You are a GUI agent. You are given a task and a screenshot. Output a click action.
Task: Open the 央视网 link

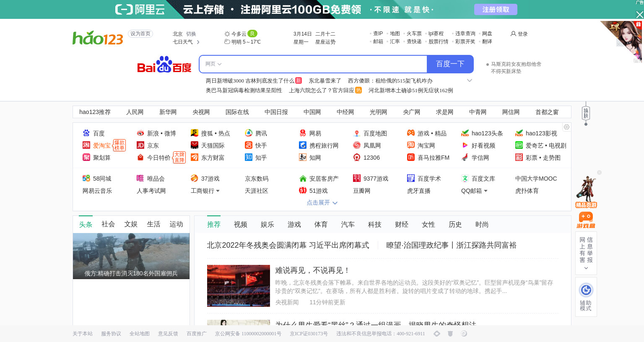pos(201,112)
